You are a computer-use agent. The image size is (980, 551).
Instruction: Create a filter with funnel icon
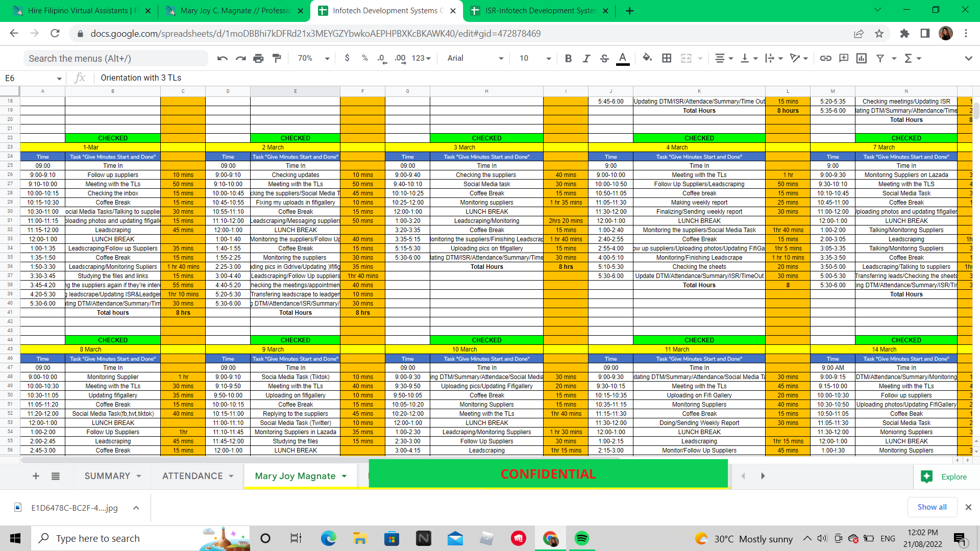coord(880,58)
